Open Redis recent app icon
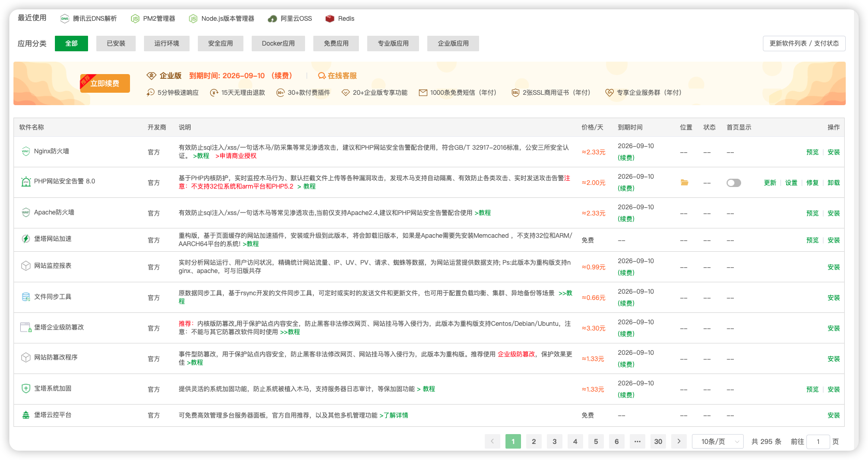868x460 pixels. pos(330,19)
